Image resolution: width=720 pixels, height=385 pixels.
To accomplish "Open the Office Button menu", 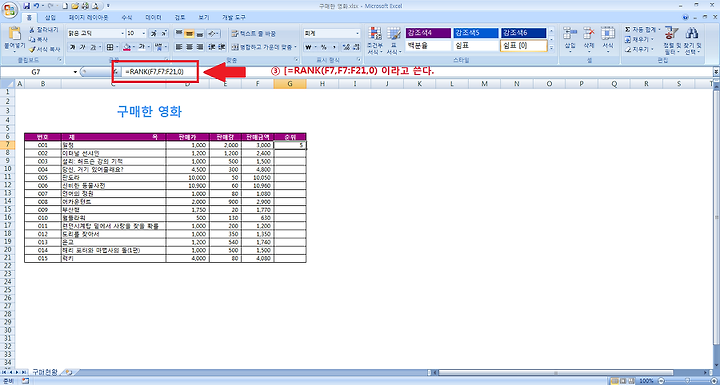I will [10, 9].
